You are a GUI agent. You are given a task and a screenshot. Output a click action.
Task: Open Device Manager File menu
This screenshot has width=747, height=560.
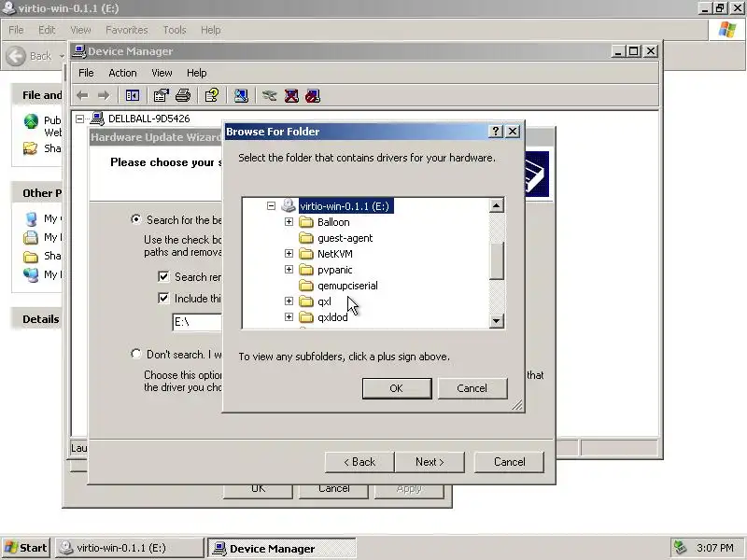coord(86,73)
